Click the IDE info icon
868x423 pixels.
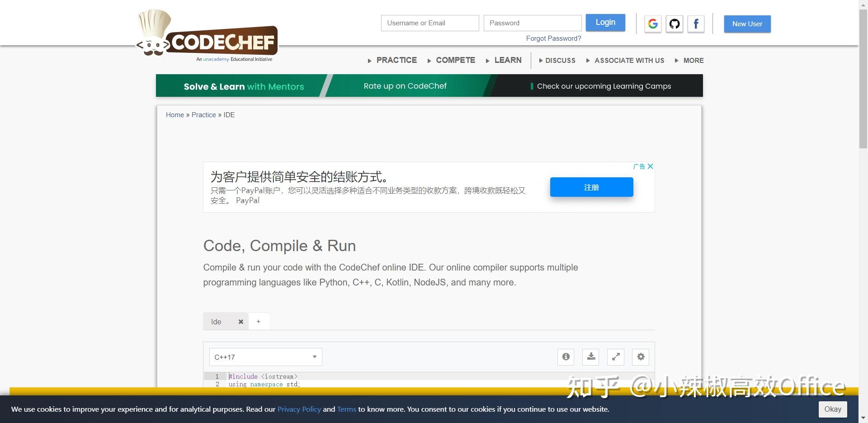(x=565, y=357)
